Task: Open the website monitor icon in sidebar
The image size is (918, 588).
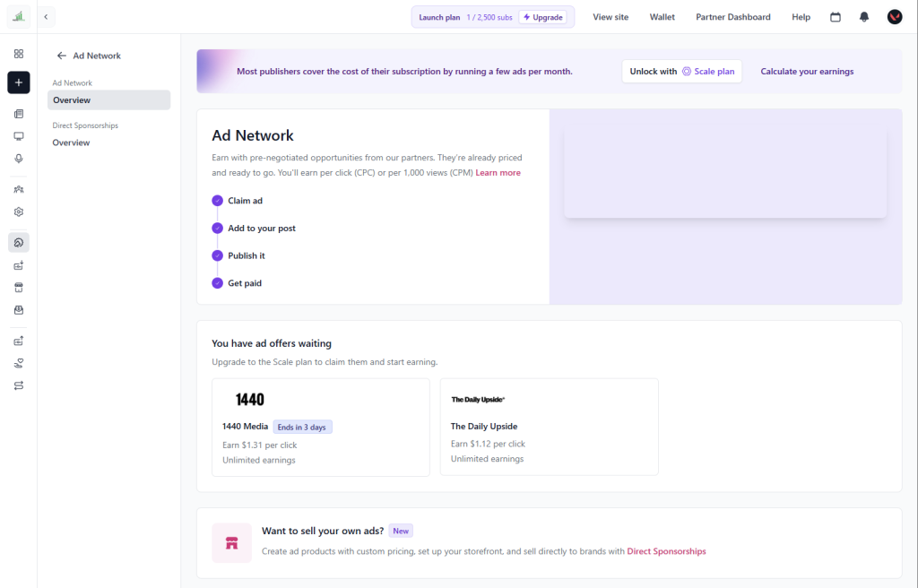Action: (x=19, y=136)
